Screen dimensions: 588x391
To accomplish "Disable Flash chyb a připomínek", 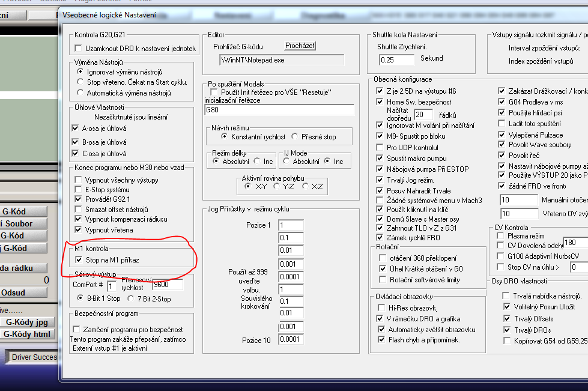I will [383, 340].
